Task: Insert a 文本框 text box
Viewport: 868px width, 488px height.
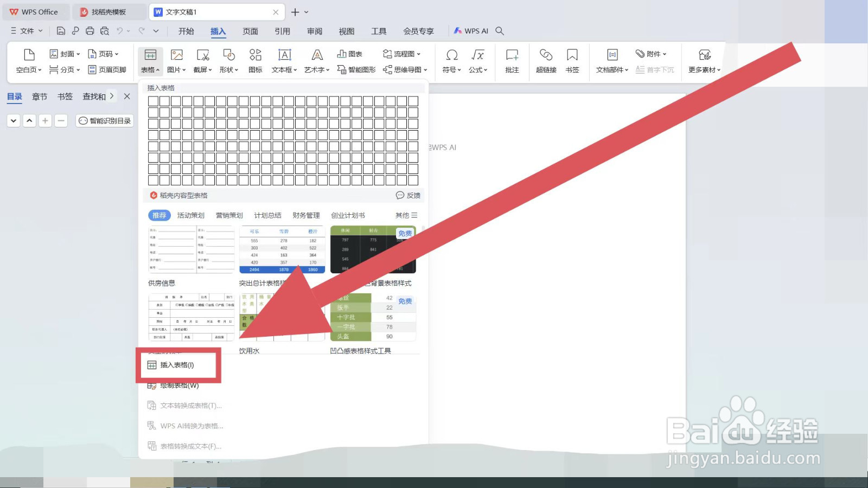Action: [x=284, y=61]
